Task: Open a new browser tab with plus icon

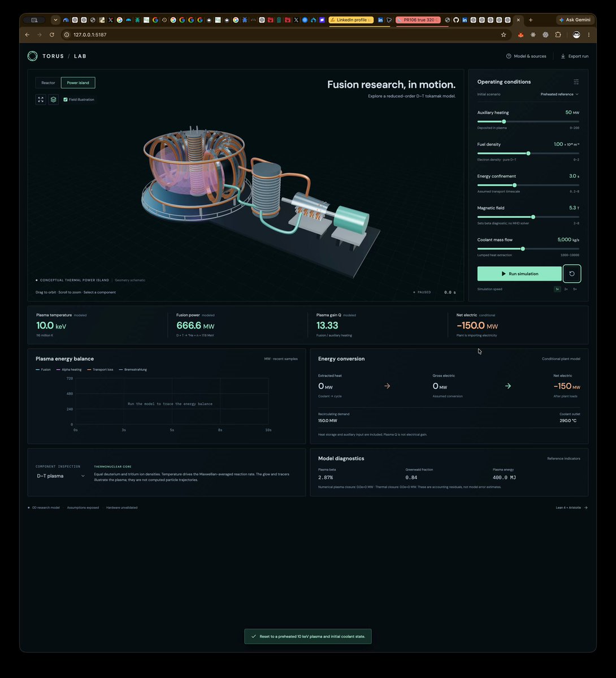Action: 531,20
